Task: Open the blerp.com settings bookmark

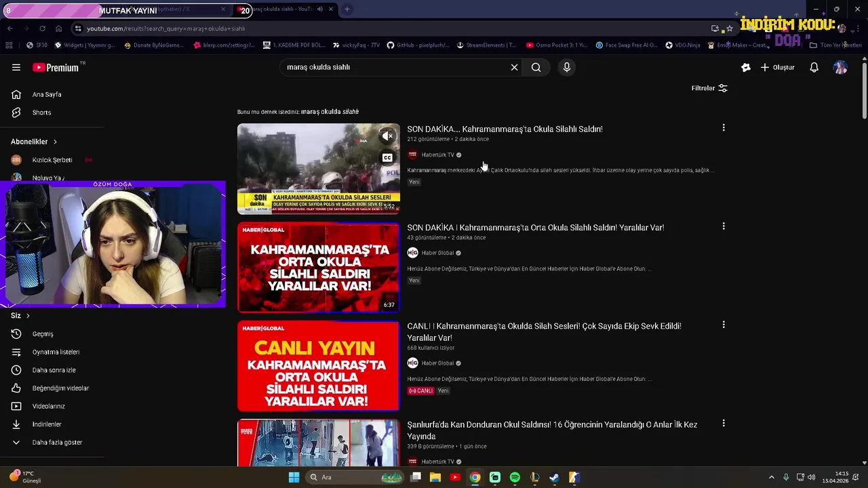Action: click(224, 45)
